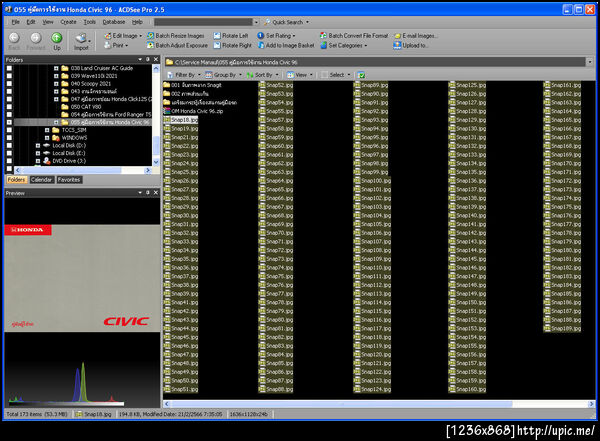The height and width of the screenshot is (441, 600).
Task: Tick checkbox beside 050 CAT V80 folder
Action: click(10, 107)
